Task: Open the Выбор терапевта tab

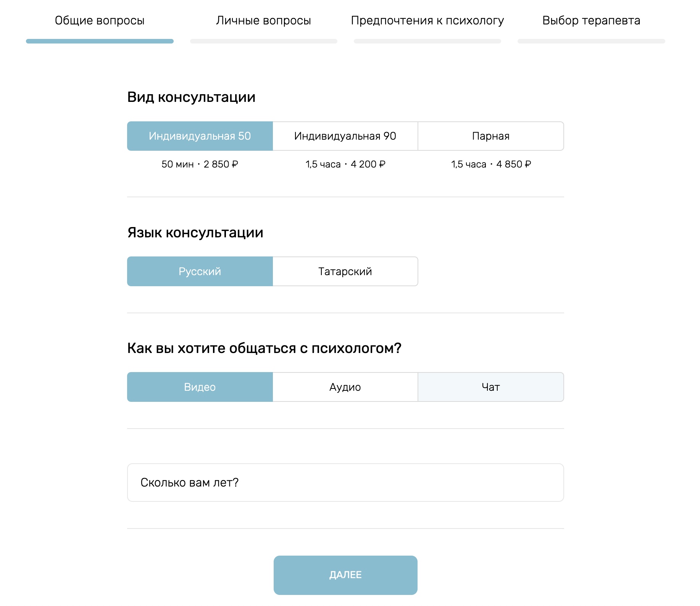Action: point(591,21)
